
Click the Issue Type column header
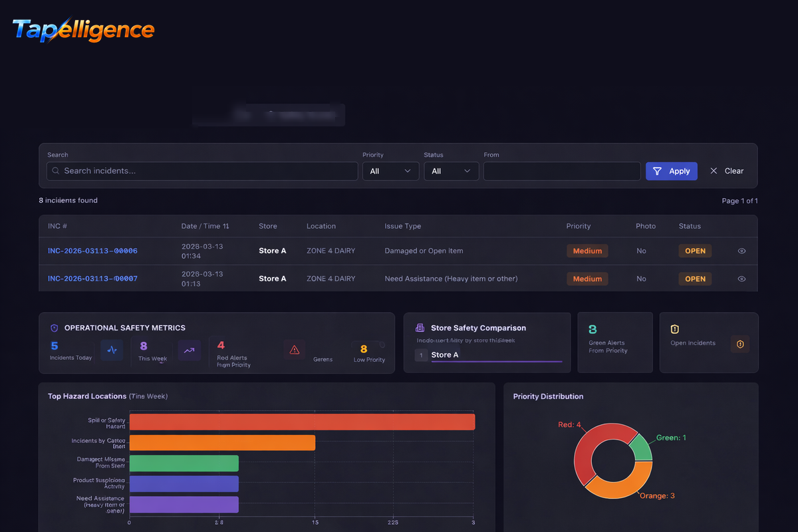tap(403, 226)
